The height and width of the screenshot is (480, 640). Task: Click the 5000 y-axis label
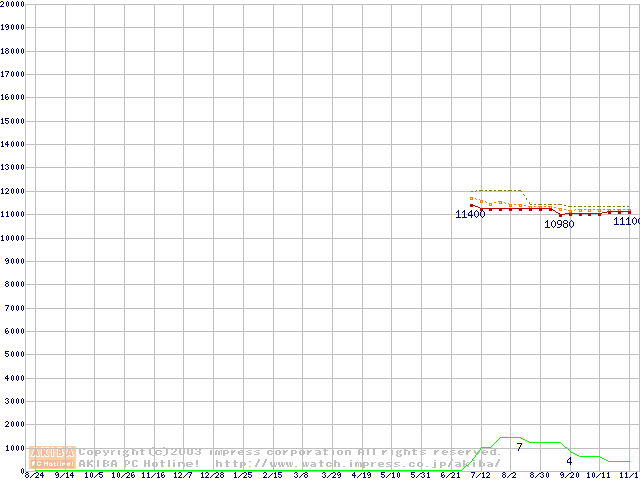(15, 355)
